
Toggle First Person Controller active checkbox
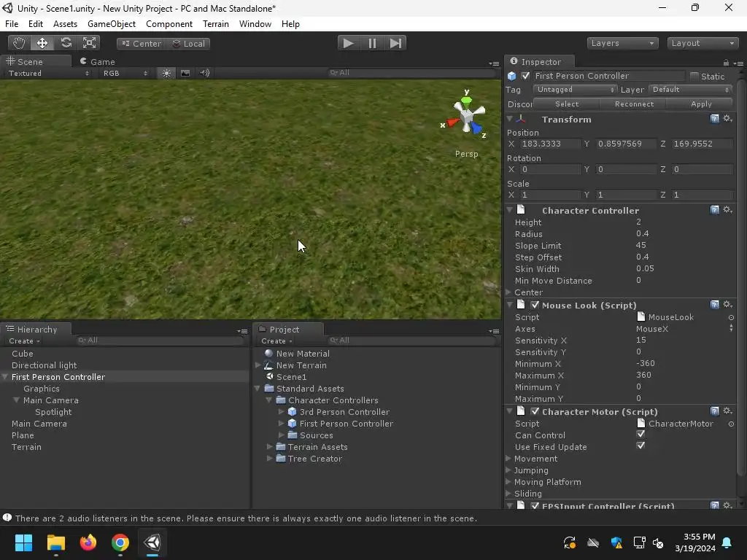(x=525, y=76)
